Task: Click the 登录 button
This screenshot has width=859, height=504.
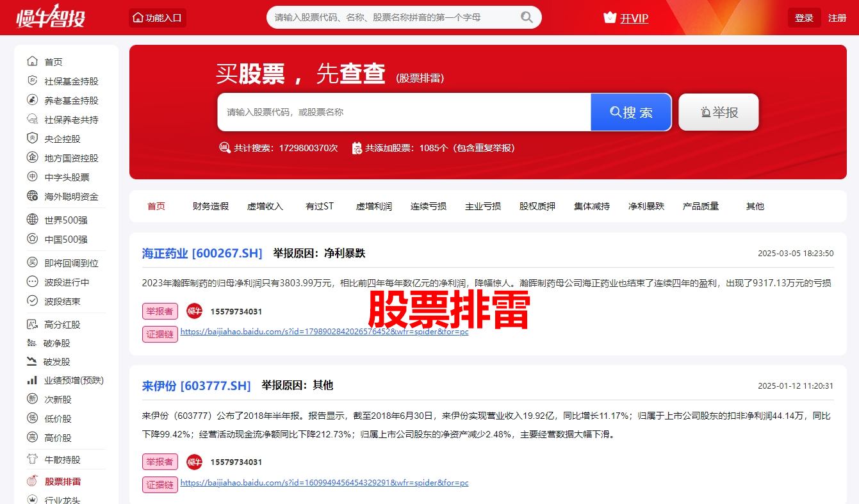Action: [804, 18]
